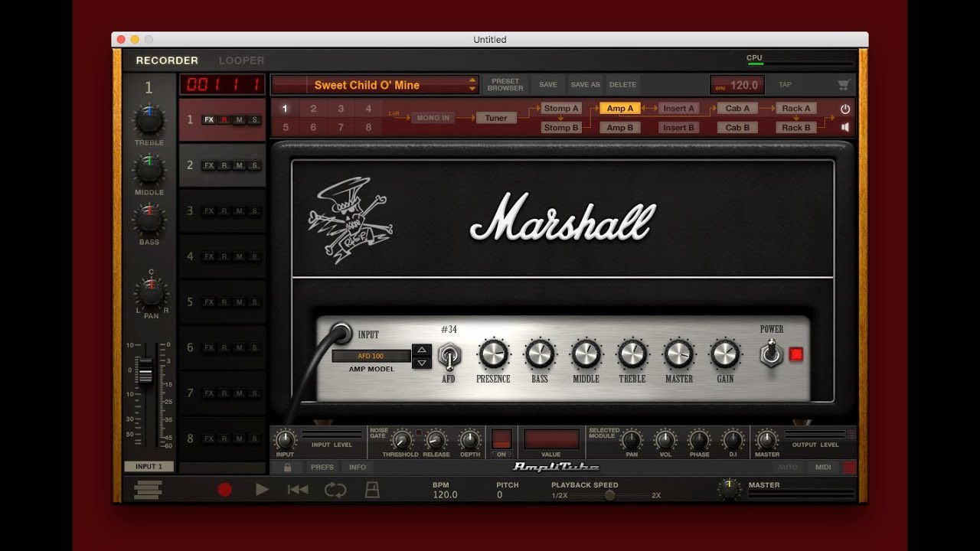Toggle the signal chain power icon
Viewport: 980px width, 551px height.
click(845, 109)
